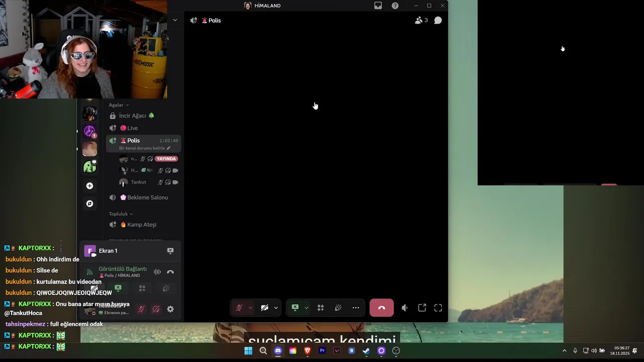Viewport: 644px width, 362px height.
Task: Toggle deafen headphones in user panel
Action: pos(156,309)
